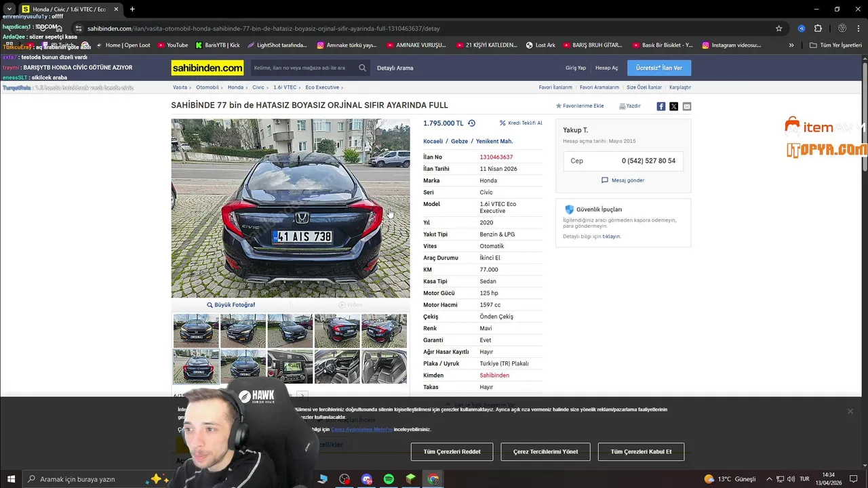Click Kredi Teklifi Al link
Viewport: 868px width, 488px height.
tap(521, 123)
